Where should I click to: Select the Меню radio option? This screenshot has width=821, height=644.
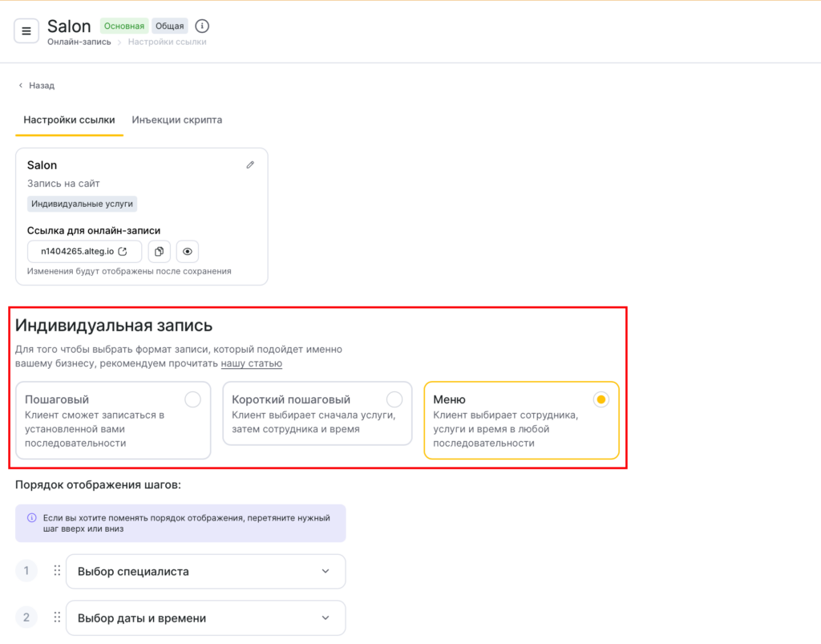601,399
